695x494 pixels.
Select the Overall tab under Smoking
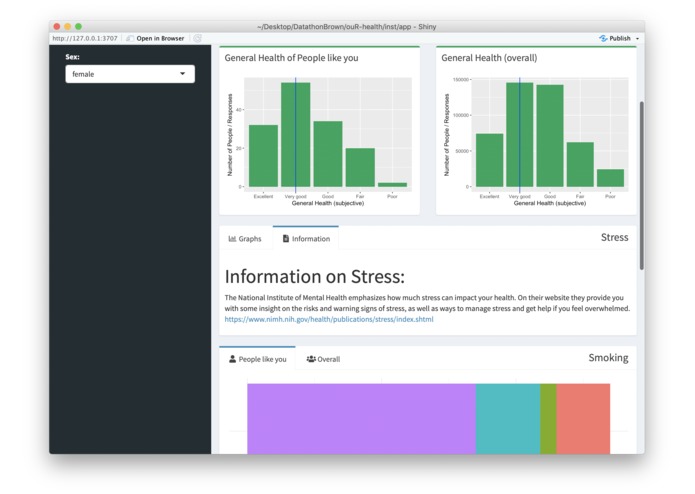tap(323, 359)
